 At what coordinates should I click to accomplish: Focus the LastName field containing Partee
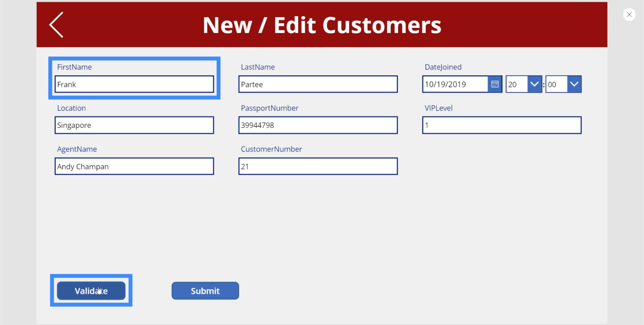click(x=318, y=84)
